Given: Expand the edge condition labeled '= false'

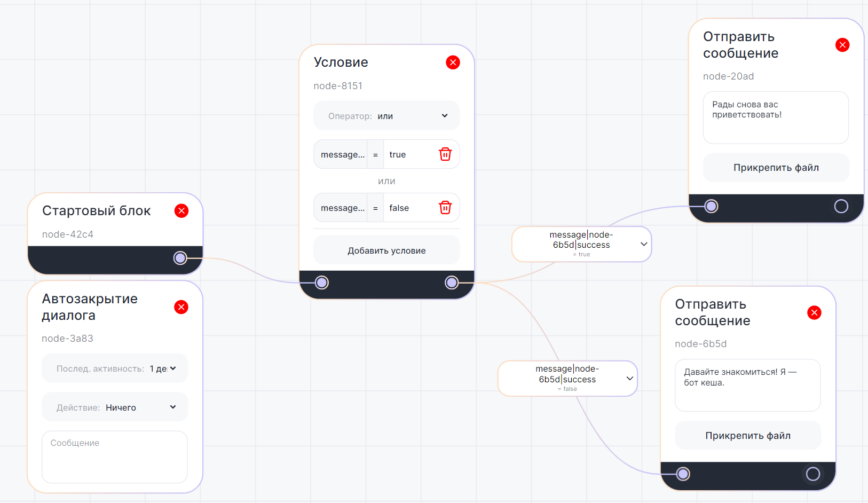Looking at the screenshot, I should click(630, 379).
